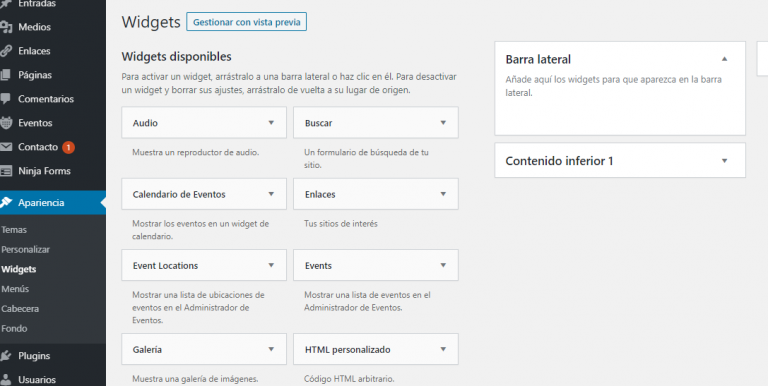Expand the Buscar widget dropdown arrow
Image resolution: width=768 pixels, height=386 pixels.
tap(443, 123)
